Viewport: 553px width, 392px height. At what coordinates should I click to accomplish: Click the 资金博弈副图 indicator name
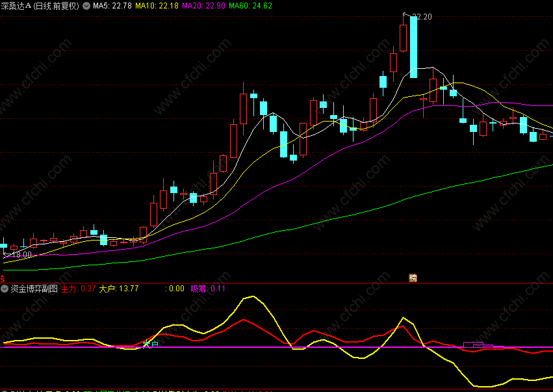tap(34, 289)
